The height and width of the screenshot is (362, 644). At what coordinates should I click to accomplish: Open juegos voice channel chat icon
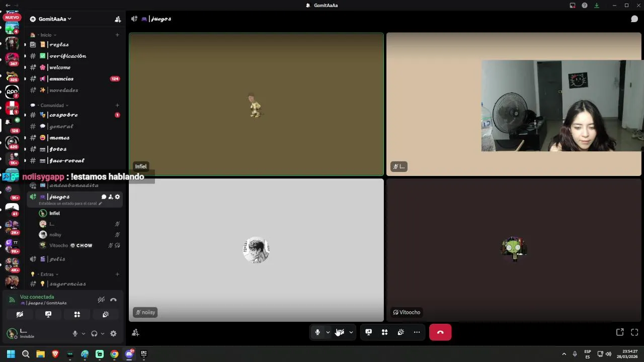pos(104,197)
